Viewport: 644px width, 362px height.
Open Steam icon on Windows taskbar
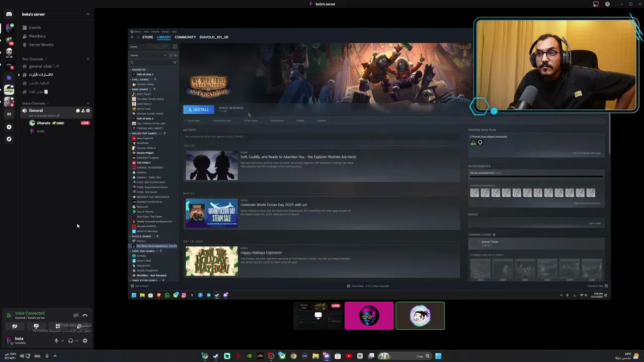(215, 356)
